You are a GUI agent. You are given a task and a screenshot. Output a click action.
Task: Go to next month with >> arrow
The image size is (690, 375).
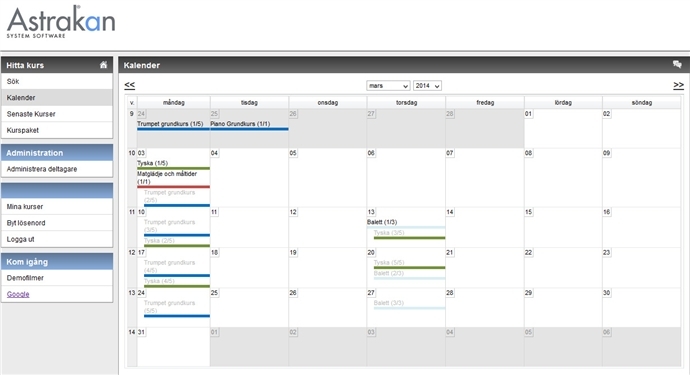click(x=679, y=85)
